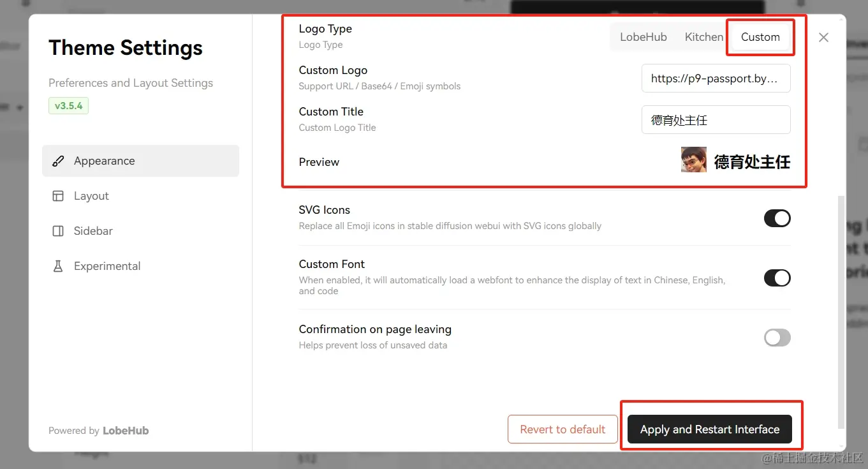Click the settings panel vertical scrollbar

841,313
